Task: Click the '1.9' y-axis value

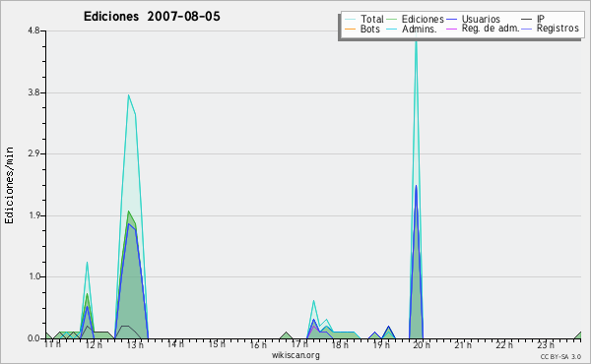Action: [33, 215]
